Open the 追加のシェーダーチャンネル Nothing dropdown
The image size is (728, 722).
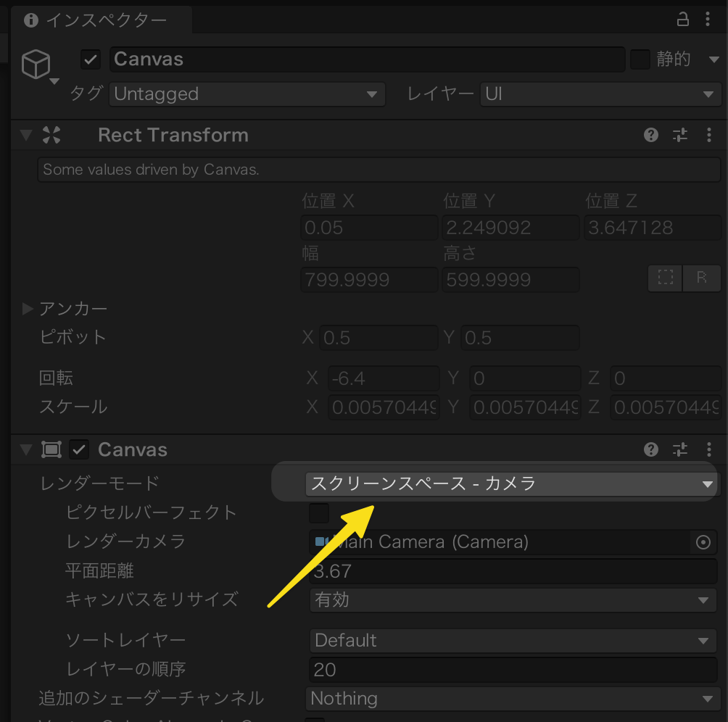coord(513,699)
